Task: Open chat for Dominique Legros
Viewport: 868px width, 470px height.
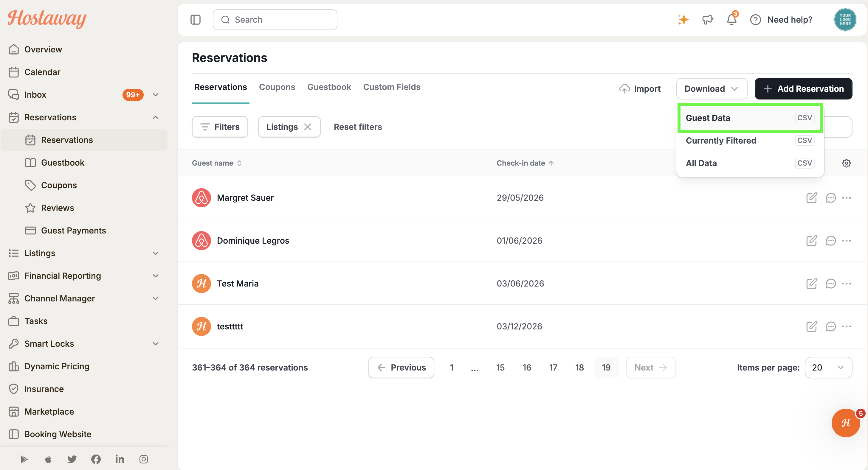Action: (x=831, y=241)
